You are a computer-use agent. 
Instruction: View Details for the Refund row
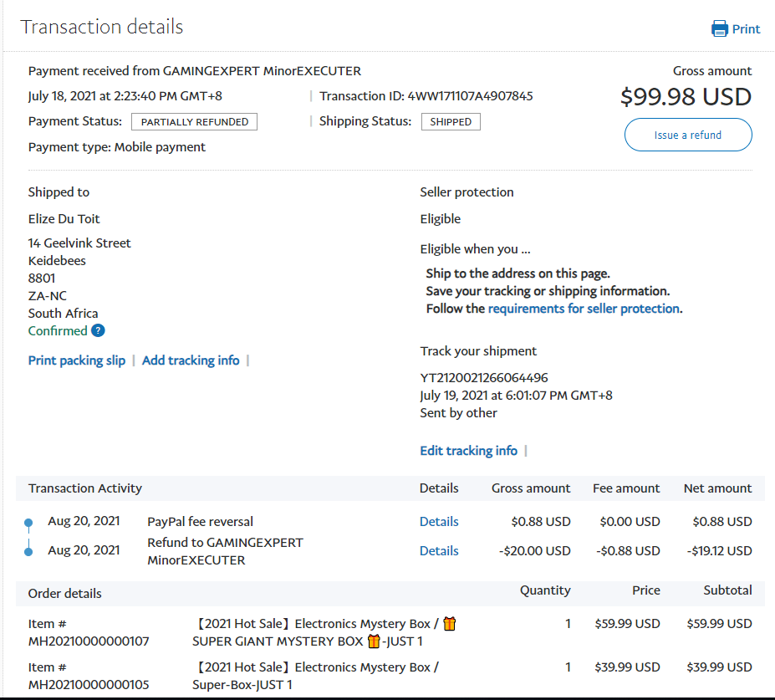(x=439, y=551)
